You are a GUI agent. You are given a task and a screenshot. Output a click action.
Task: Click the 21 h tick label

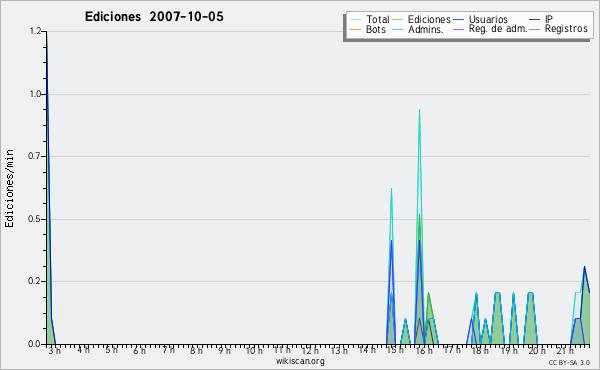pos(565,350)
